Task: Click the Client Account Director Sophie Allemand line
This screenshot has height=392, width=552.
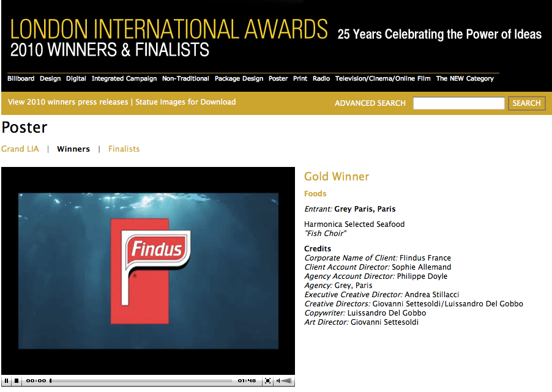Action: [378, 267]
